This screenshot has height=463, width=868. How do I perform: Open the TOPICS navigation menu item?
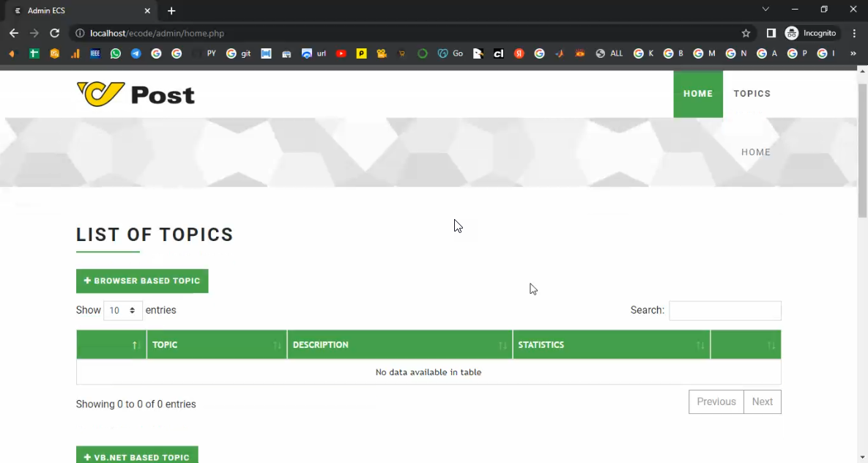752,94
